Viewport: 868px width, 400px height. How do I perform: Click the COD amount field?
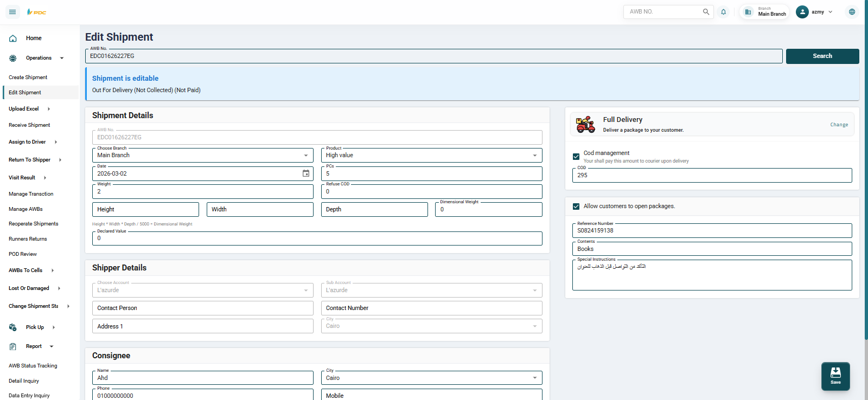[x=712, y=175]
